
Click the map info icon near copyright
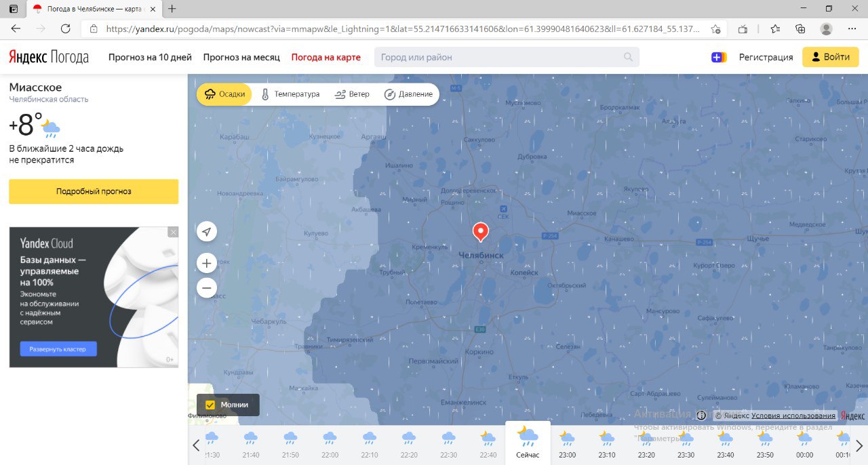pos(701,416)
